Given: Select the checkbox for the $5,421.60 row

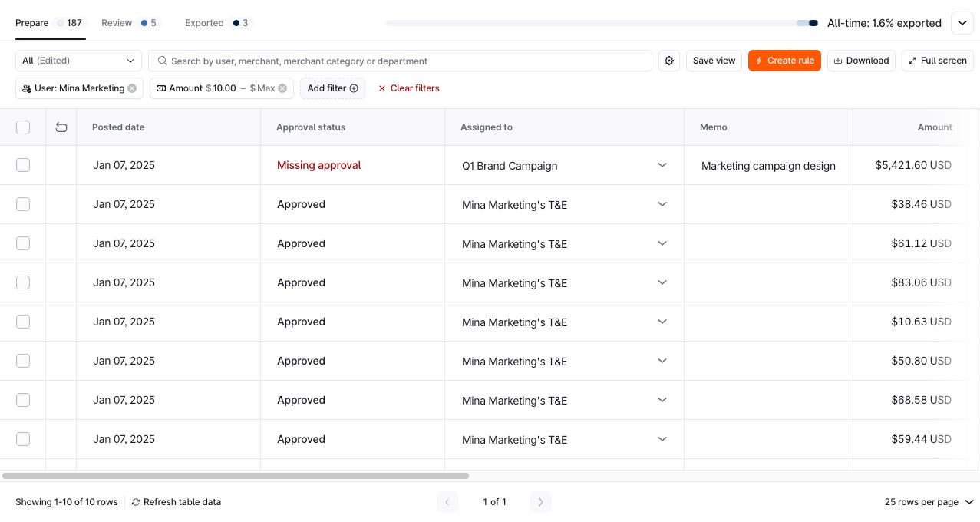Looking at the screenshot, I should [23, 165].
